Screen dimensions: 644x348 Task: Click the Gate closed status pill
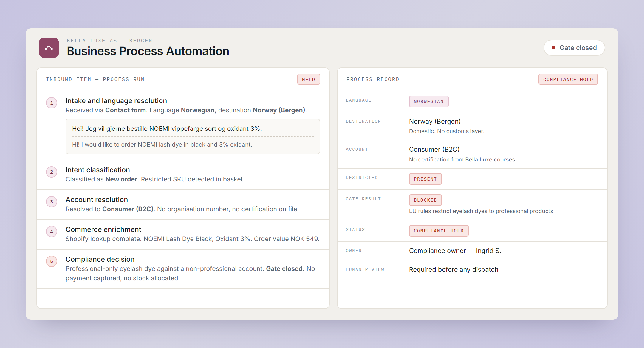click(574, 48)
